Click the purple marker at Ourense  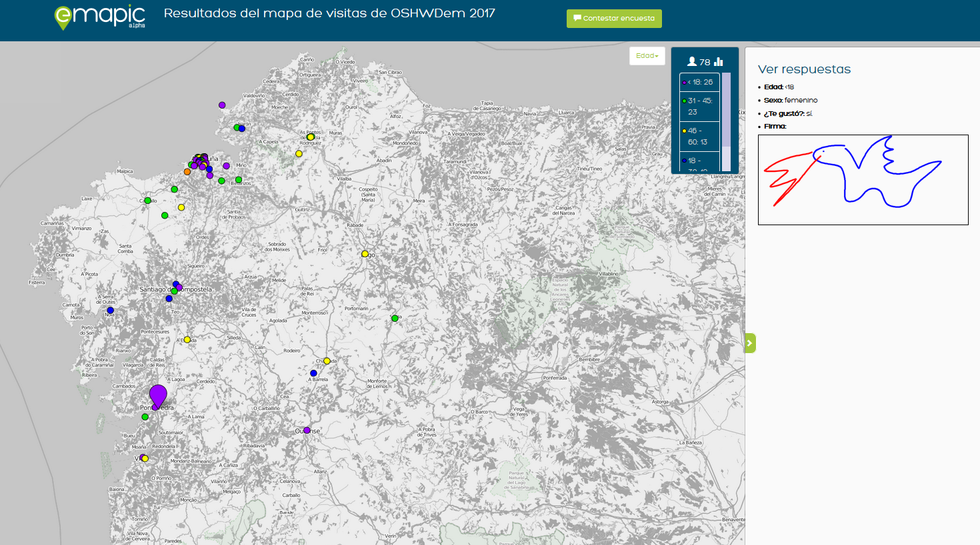click(307, 430)
